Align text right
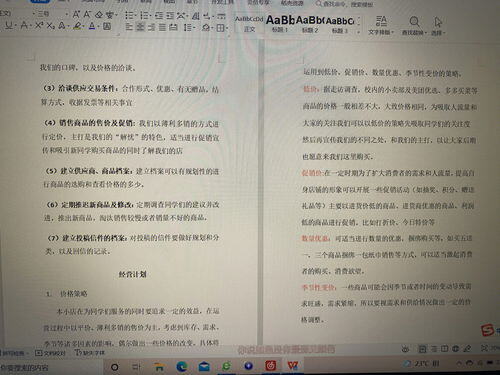The width and height of the screenshot is (500, 375). click(151, 27)
